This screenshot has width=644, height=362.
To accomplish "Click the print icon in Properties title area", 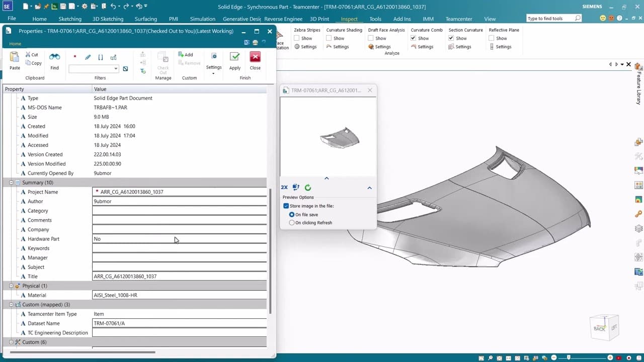I will click(256, 43).
